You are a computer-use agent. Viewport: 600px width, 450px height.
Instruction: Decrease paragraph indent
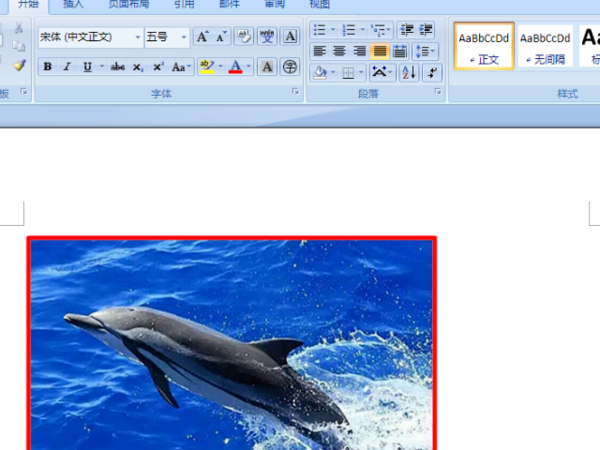coord(407,29)
